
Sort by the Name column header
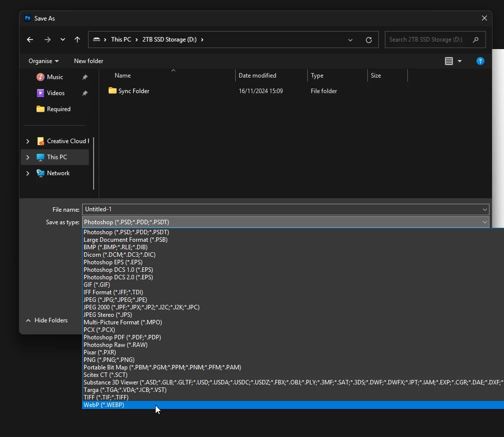(x=123, y=76)
